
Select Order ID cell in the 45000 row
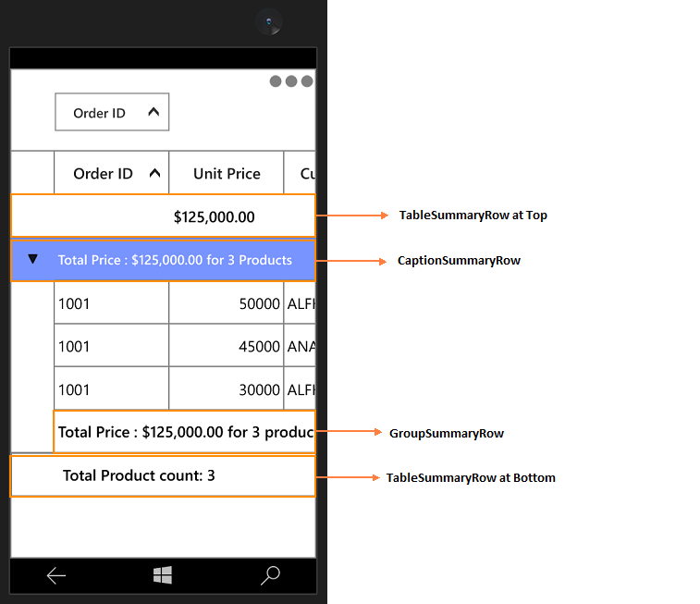112,346
